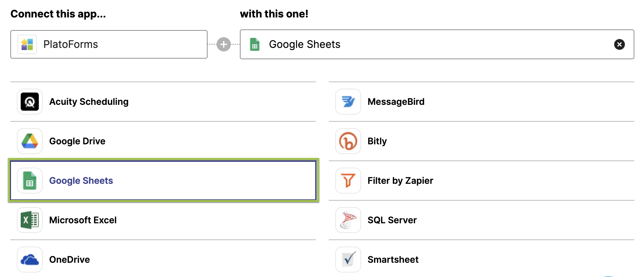Pick the Smartsheet label

tap(393, 260)
